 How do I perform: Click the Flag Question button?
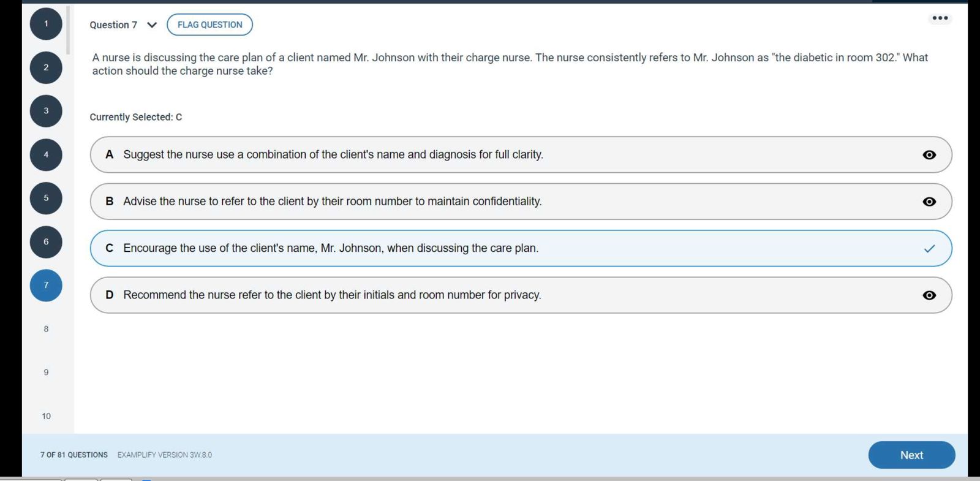[209, 25]
